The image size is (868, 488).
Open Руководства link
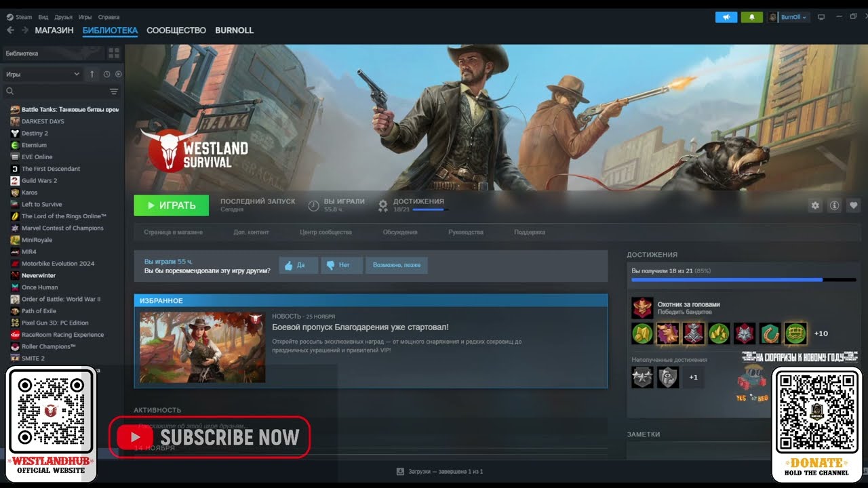[466, 232]
